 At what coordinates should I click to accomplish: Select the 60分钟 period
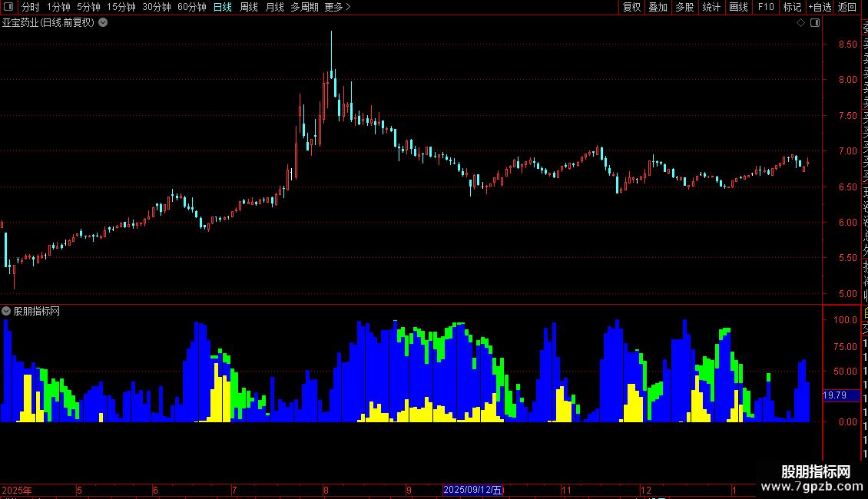coord(192,7)
